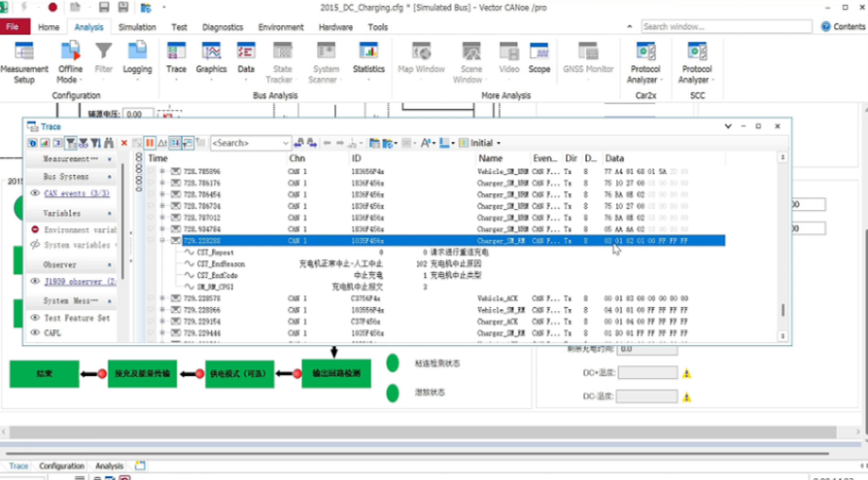Collapse the Variables section

tap(109, 213)
